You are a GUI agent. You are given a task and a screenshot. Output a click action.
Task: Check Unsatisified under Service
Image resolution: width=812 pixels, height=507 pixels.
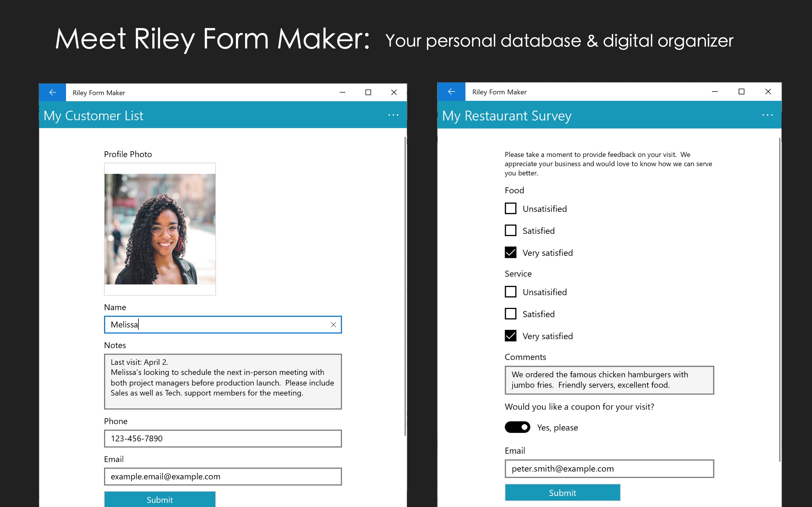click(x=510, y=292)
